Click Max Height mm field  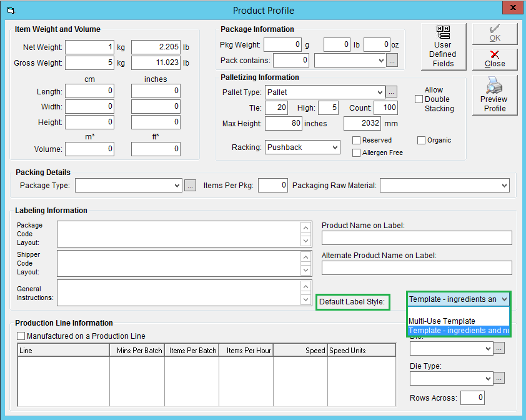pyautogui.click(x=362, y=124)
